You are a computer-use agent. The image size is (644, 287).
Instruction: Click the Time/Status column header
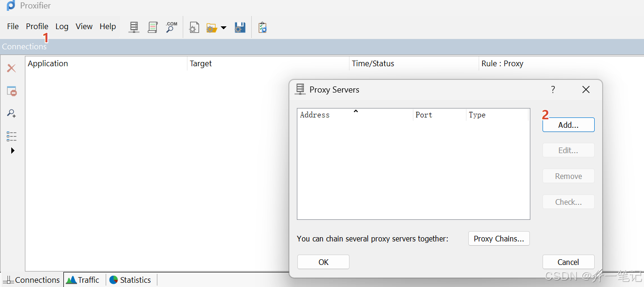pos(414,63)
